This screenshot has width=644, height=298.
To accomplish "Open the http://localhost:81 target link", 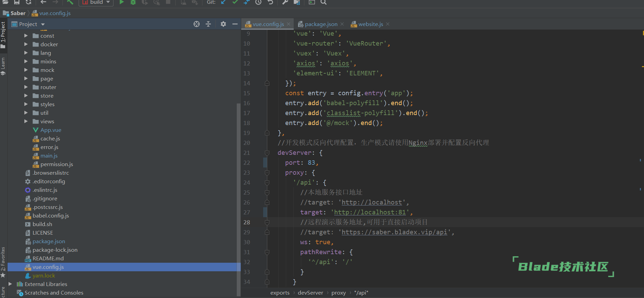I will (x=370, y=212).
